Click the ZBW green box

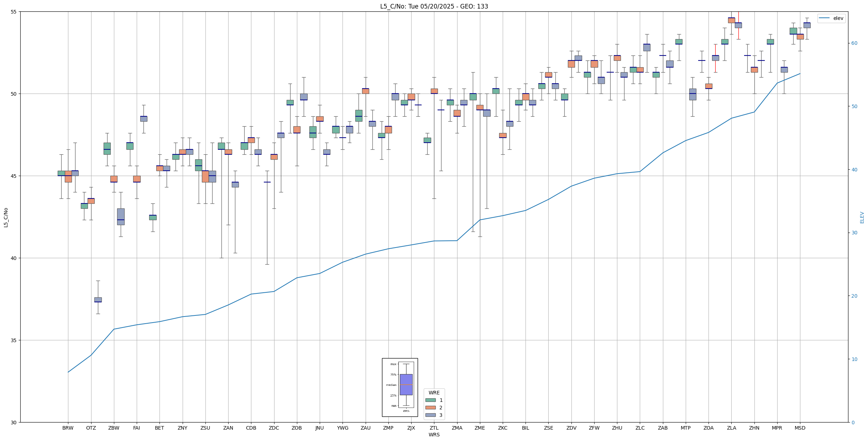pos(107,148)
